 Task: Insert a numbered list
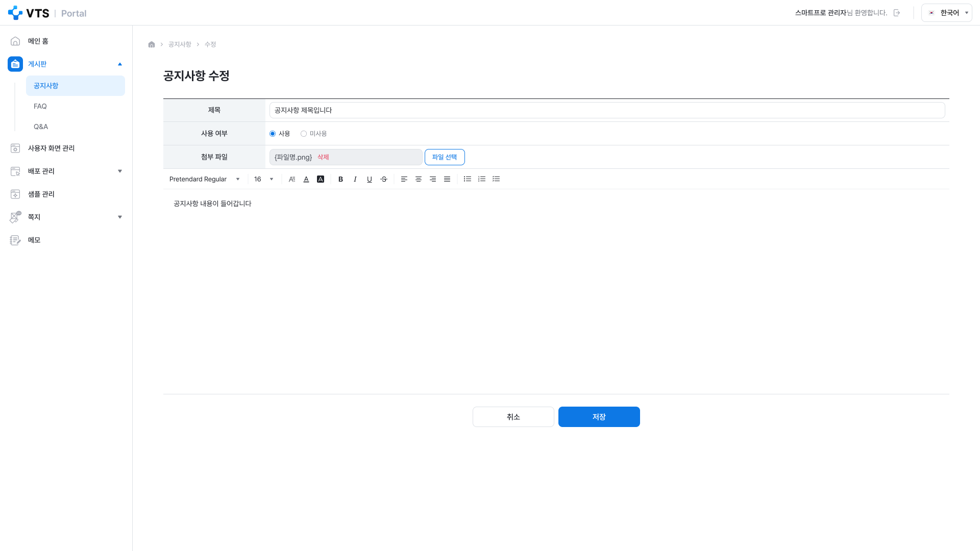(x=482, y=179)
